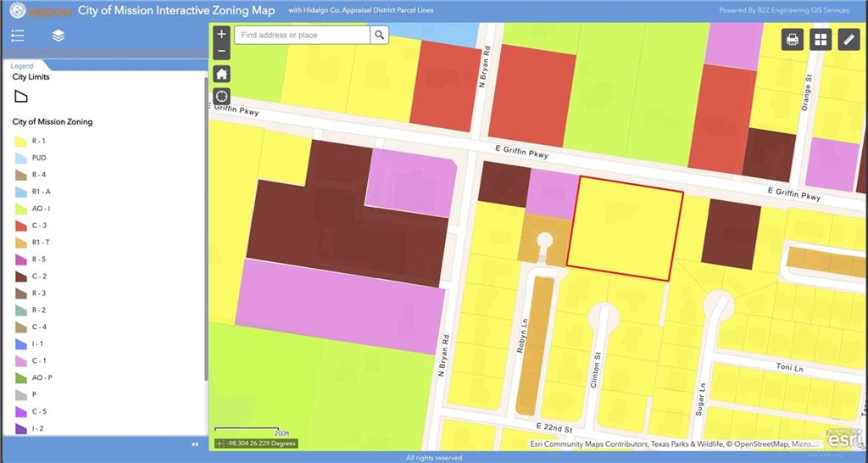Viewport: 868px width, 463px height.
Task: Open the measurement ruler tool
Action: pos(849,40)
